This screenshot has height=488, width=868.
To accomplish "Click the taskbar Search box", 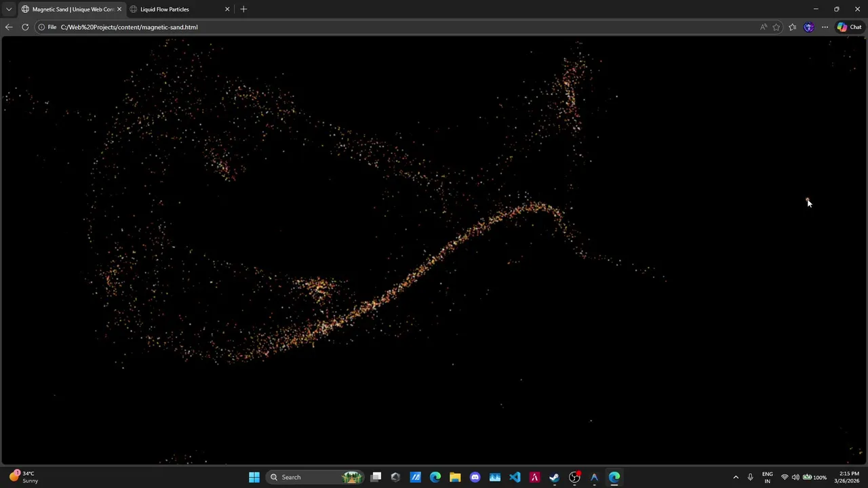I will [315, 477].
